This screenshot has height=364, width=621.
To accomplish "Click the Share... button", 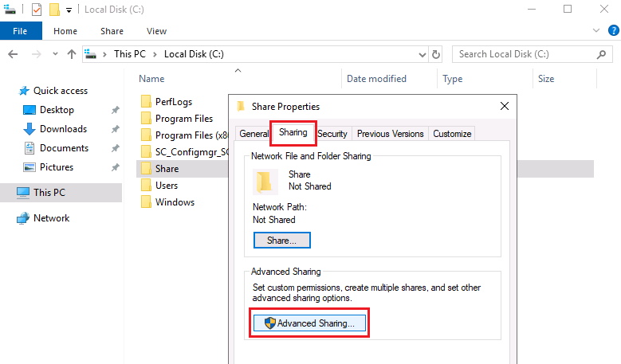I will tap(282, 241).
